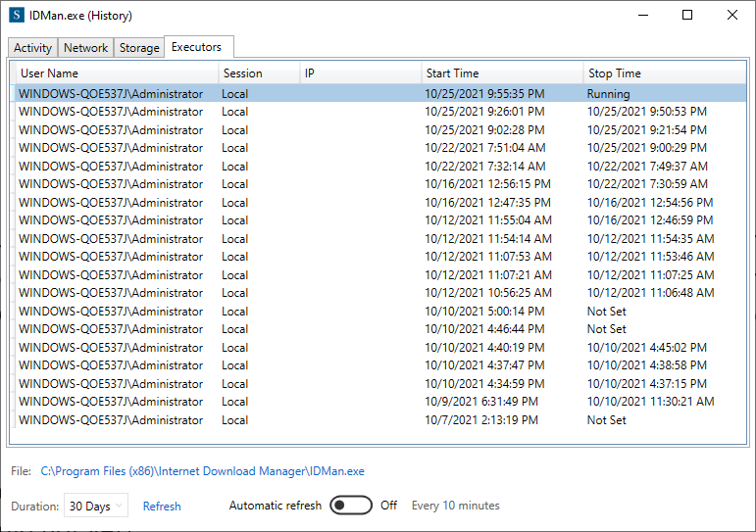The height and width of the screenshot is (532, 756).
Task: Select row starting 10/10/2021 4:34:59 PM
Action: tap(379, 384)
